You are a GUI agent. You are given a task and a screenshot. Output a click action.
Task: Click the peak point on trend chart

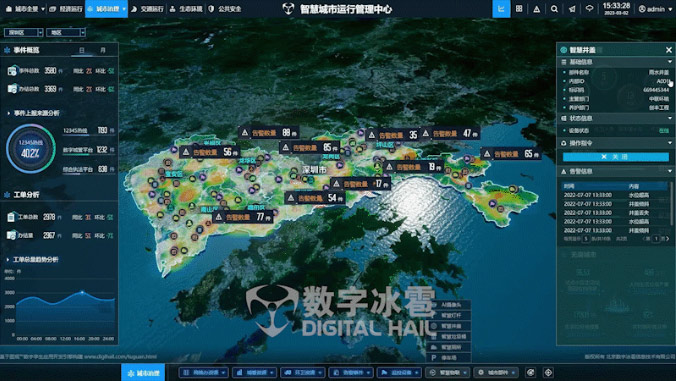82,293
